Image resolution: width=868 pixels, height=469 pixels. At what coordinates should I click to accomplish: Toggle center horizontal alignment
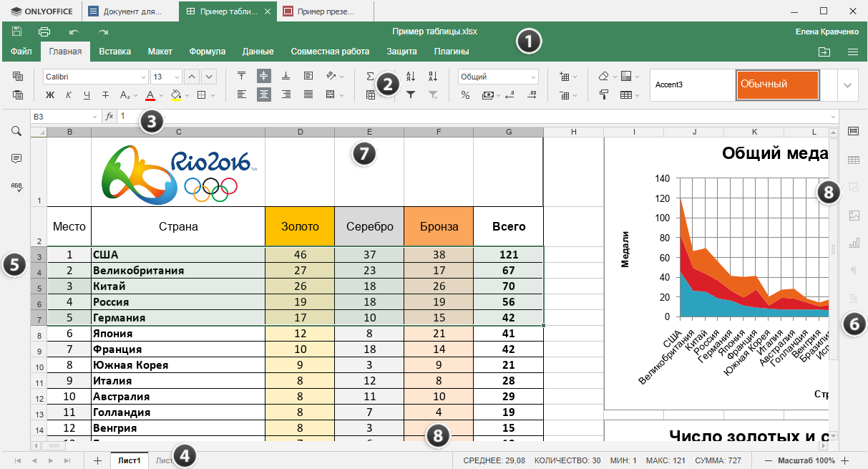264,95
